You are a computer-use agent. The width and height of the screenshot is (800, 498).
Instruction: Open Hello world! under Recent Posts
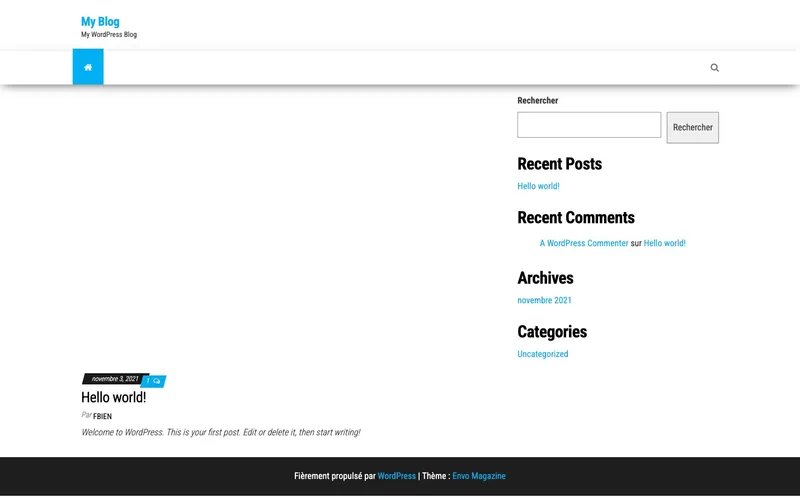point(538,186)
